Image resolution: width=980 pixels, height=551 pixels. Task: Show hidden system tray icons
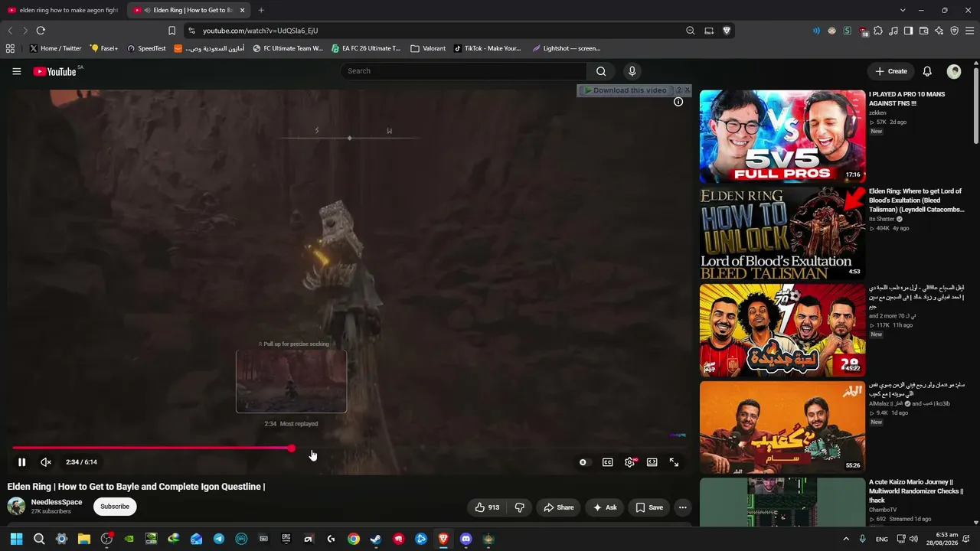846,539
